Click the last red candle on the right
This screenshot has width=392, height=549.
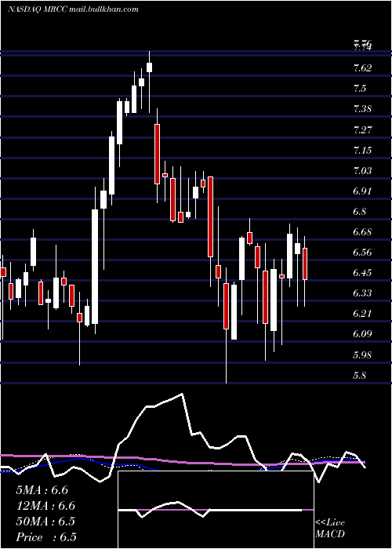click(305, 264)
